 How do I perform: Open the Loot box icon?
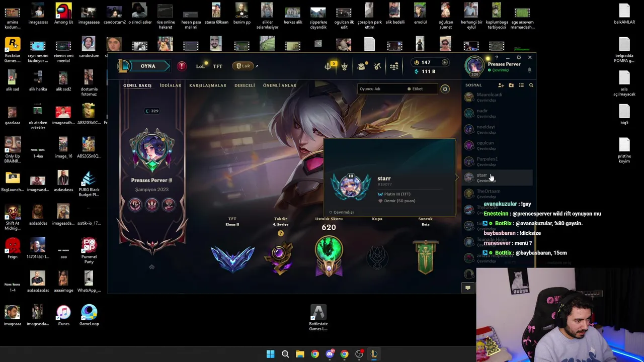(x=361, y=66)
